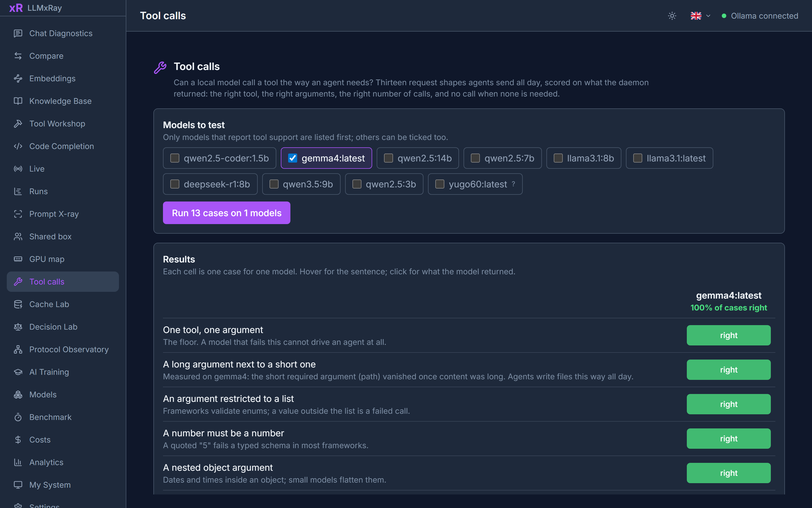Open the Analytics page
The height and width of the screenshot is (508, 812).
pos(63,462)
